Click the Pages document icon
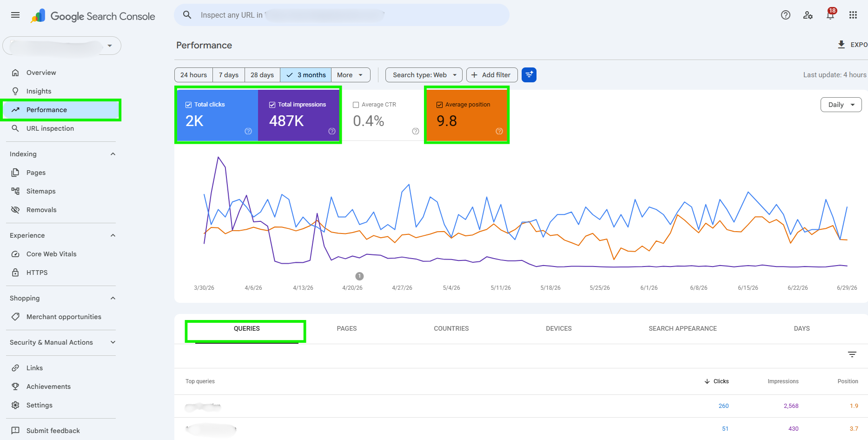The image size is (868, 440). [15, 173]
